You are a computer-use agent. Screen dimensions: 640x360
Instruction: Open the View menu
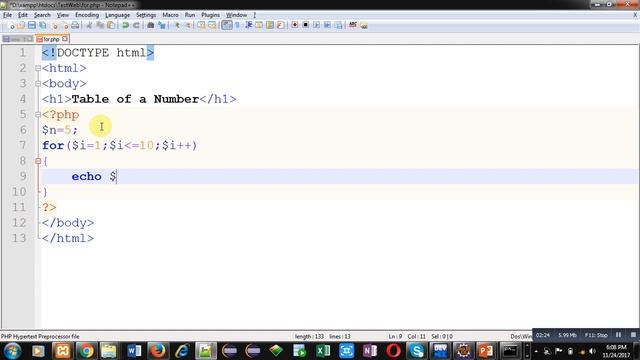pos(62,15)
